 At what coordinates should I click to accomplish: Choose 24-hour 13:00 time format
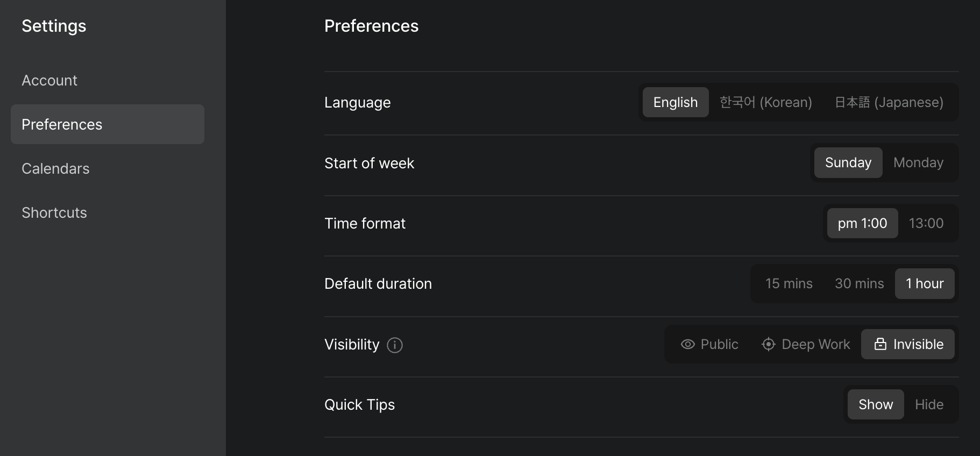click(x=926, y=223)
